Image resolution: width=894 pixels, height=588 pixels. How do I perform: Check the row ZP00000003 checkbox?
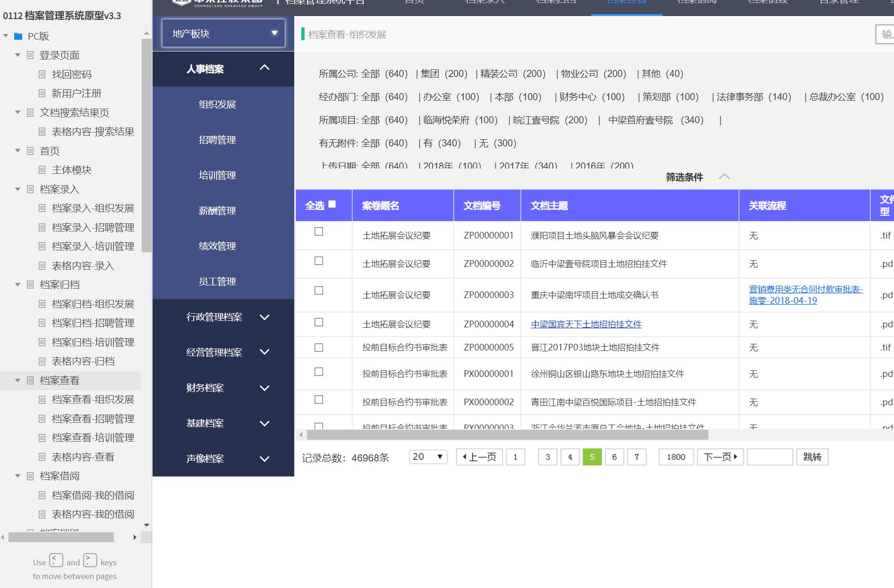coord(319,290)
